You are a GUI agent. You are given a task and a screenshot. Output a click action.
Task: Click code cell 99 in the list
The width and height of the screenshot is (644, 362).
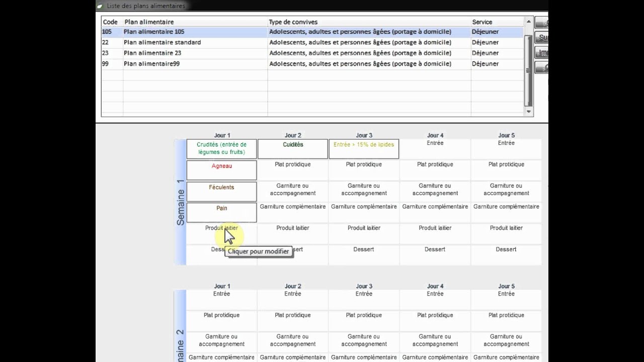click(x=112, y=64)
